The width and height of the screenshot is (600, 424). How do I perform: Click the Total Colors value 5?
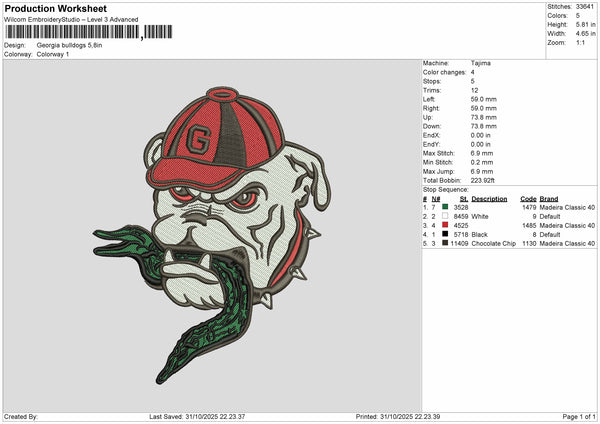(578, 16)
